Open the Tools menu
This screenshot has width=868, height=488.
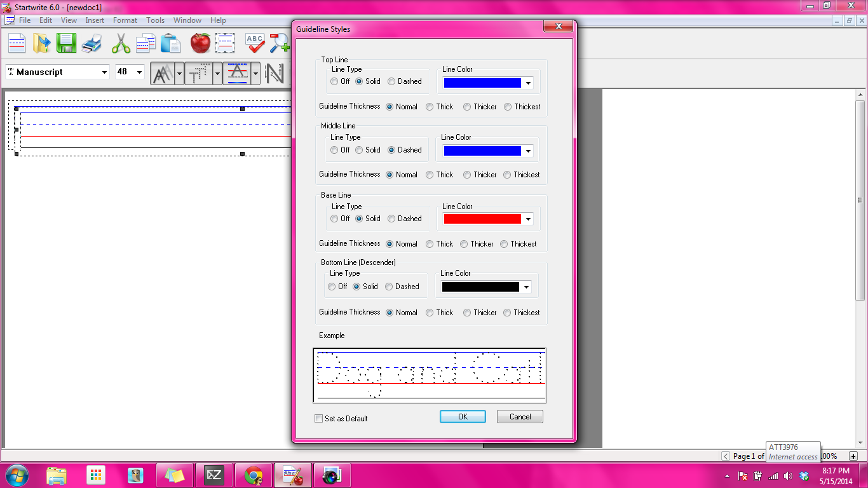(156, 20)
